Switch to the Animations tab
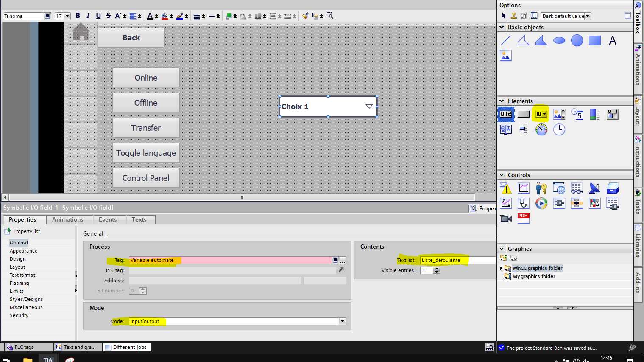644x362 pixels. tap(67, 219)
